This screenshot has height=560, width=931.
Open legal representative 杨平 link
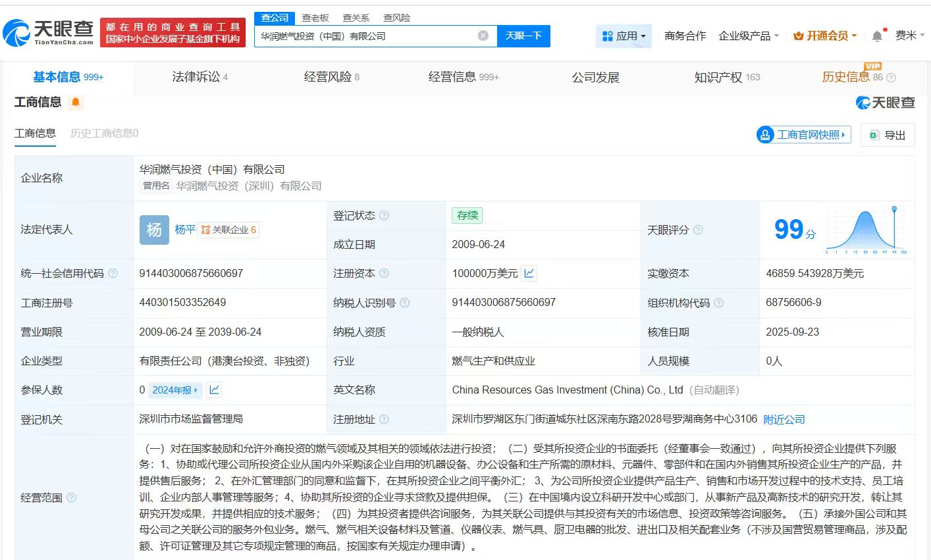pos(185,230)
